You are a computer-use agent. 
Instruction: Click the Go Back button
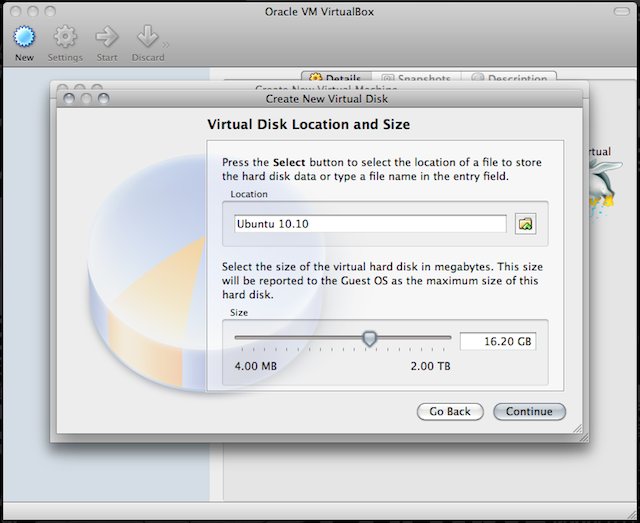[x=450, y=412]
